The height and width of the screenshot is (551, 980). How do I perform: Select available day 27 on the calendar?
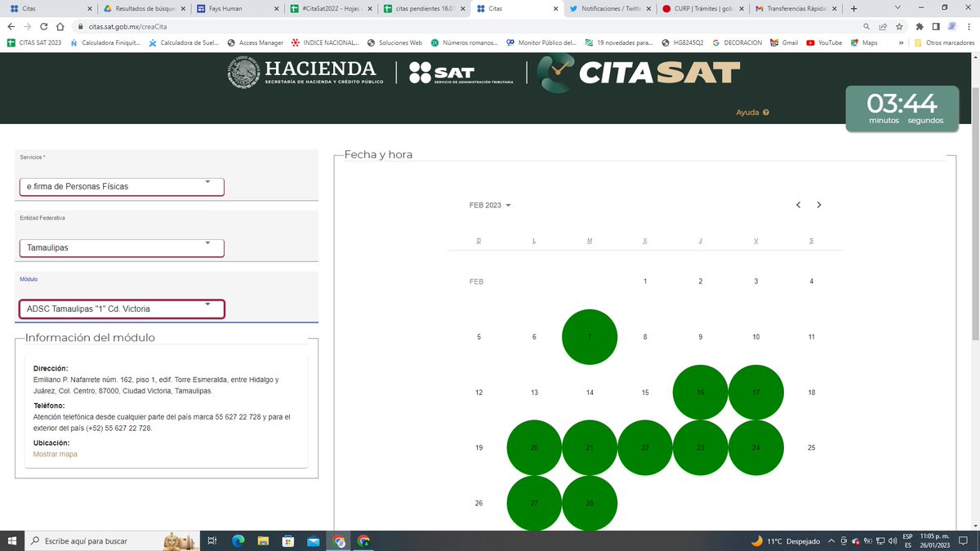534,503
